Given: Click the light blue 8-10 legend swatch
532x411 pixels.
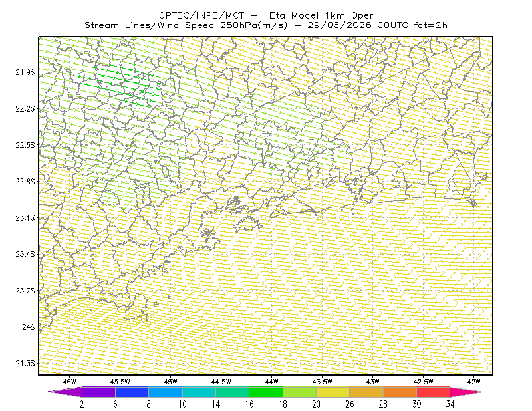Looking at the screenshot, I should pyautogui.click(x=166, y=392).
